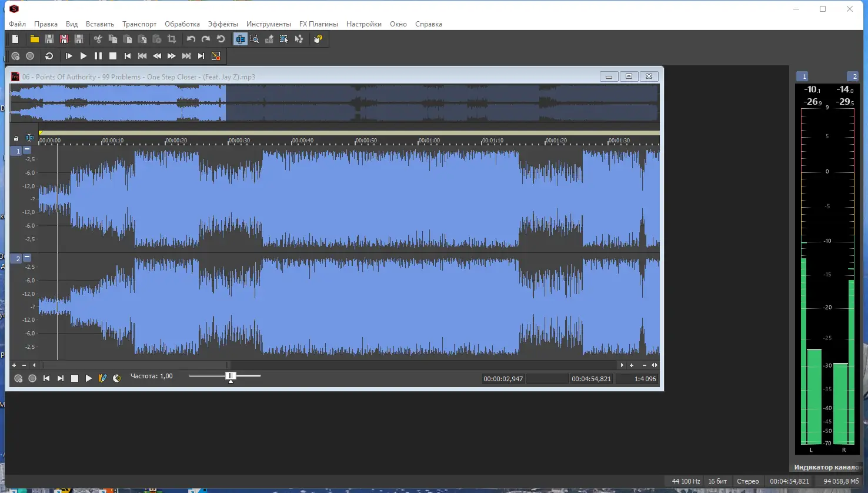
Task: Toggle meter channel 1 button above level meters
Action: 802,76
